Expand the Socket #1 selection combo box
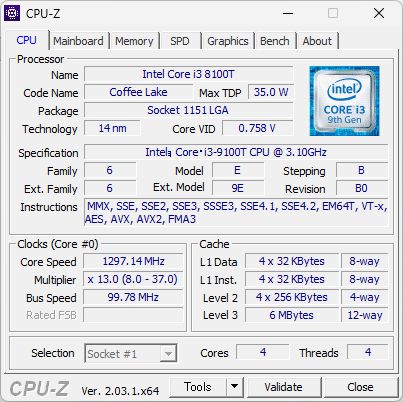The image size is (403, 402). (x=131, y=353)
